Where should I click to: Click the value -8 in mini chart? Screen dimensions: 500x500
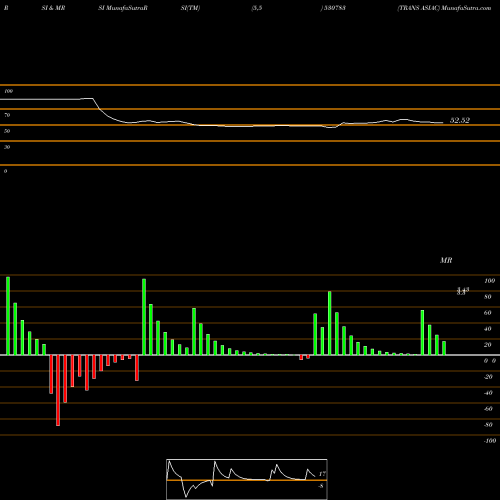coord(321,486)
